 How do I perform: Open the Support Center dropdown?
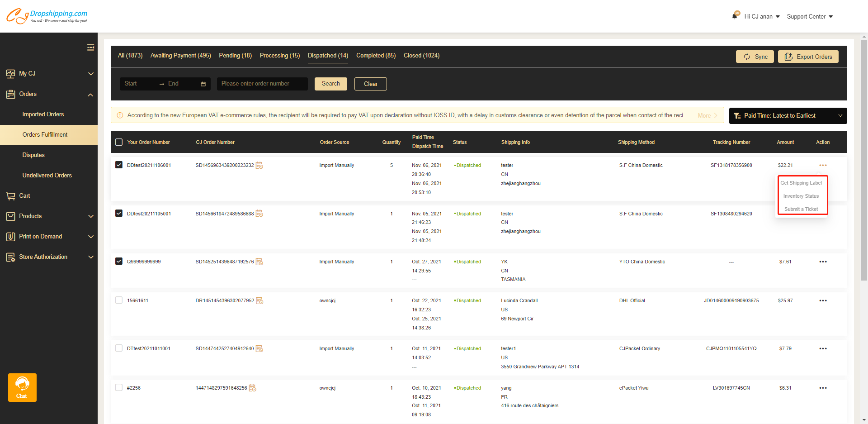[x=809, y=17]
